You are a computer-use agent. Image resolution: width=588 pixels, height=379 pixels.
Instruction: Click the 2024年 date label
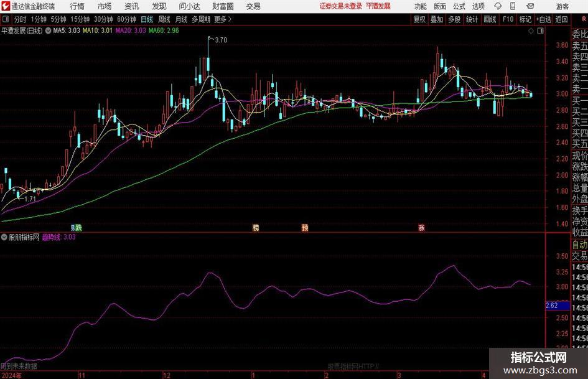tap(11, 375)
